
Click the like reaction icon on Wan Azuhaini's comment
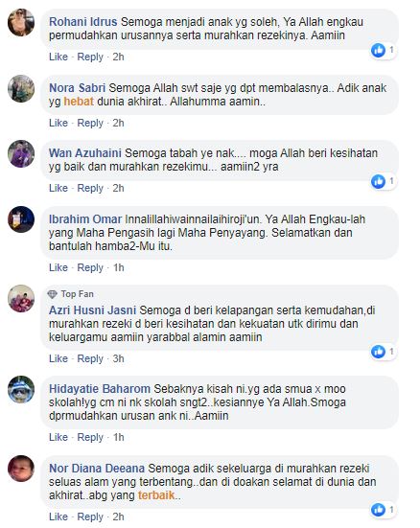tap(378, 181)
